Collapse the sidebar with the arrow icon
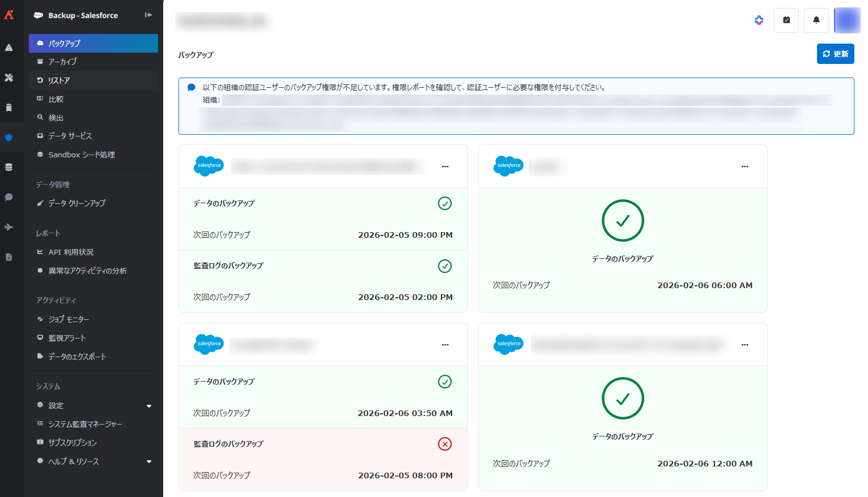Viewport: 868px width, 497px height. coord(148,15)
